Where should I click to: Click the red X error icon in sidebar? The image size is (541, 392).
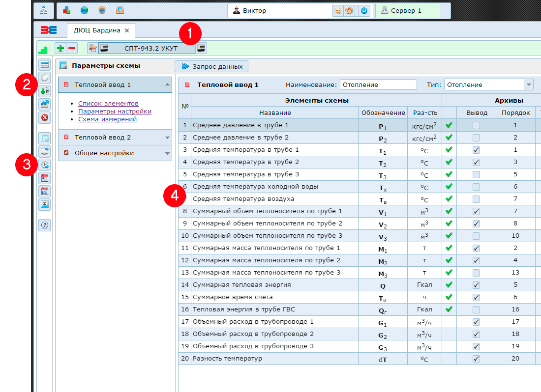[x=45, y=117]
